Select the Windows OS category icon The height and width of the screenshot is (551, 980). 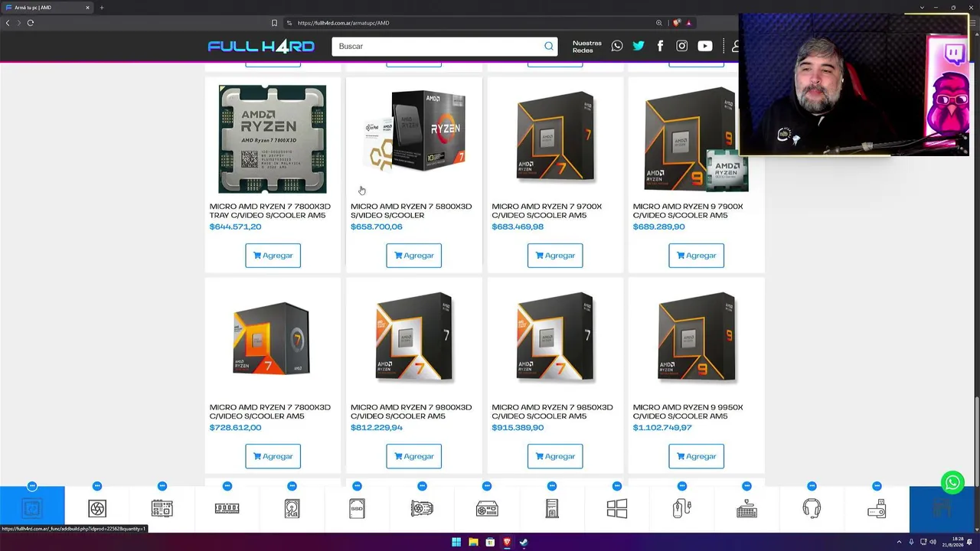[617, 508]
